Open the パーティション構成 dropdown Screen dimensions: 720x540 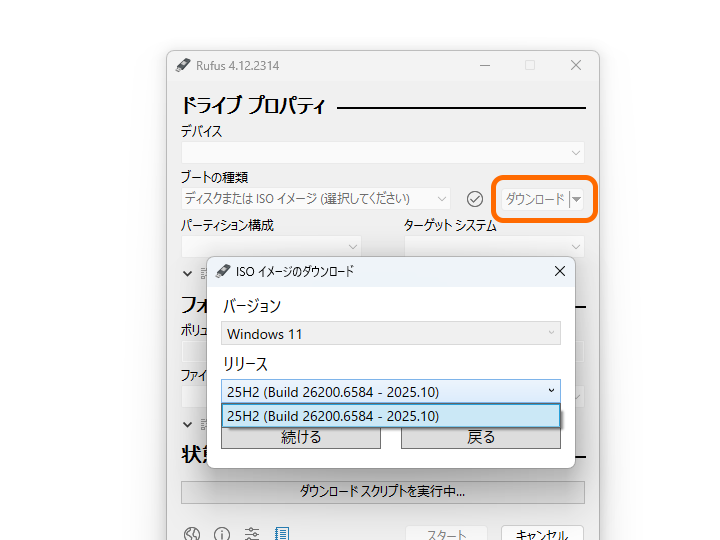pyautogui.click(x=271, y=247)
